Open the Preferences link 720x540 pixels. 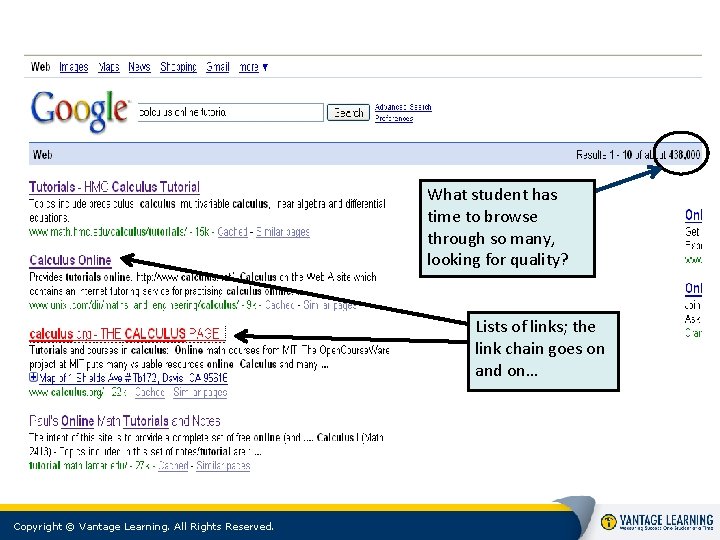pyautogui.click(x=394, y=118)
